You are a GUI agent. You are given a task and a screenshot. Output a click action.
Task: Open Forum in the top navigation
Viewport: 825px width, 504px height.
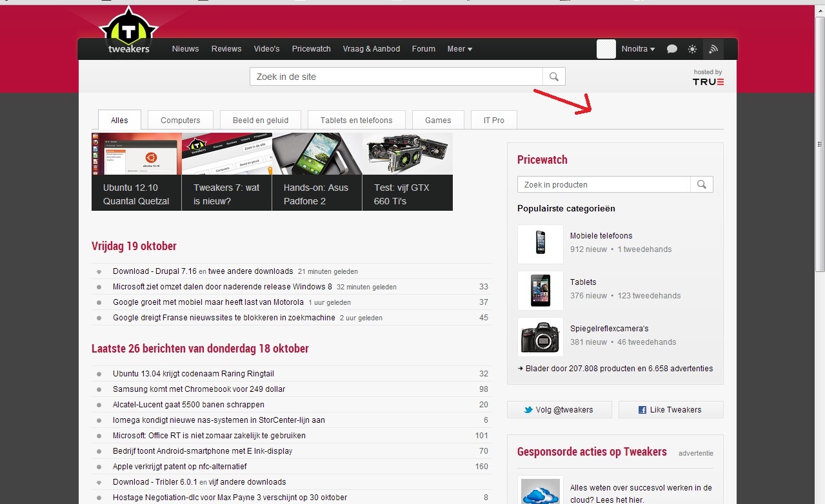[x=424, y=49]
